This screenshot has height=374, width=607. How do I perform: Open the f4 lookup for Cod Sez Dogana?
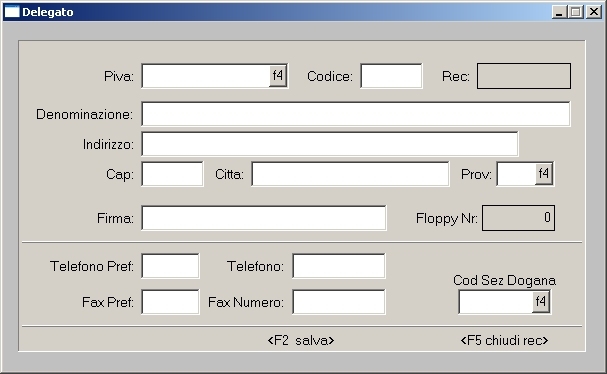(541, 302)
